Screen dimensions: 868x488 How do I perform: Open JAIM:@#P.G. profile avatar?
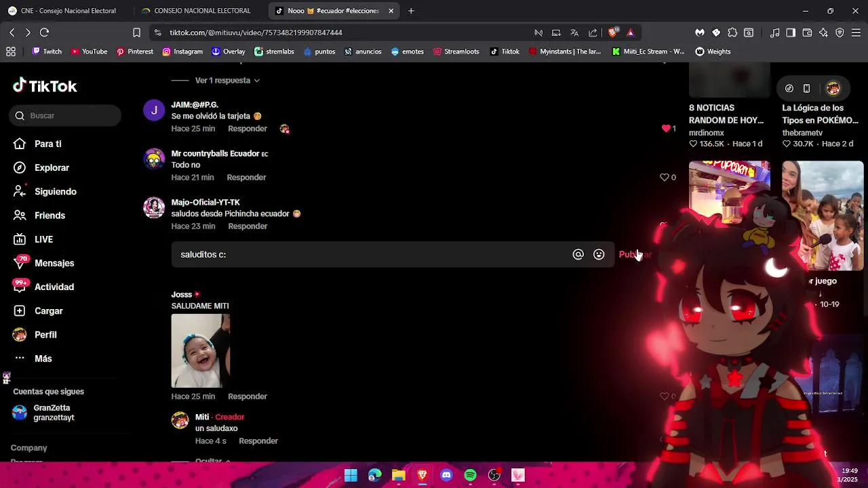point(154,110)
